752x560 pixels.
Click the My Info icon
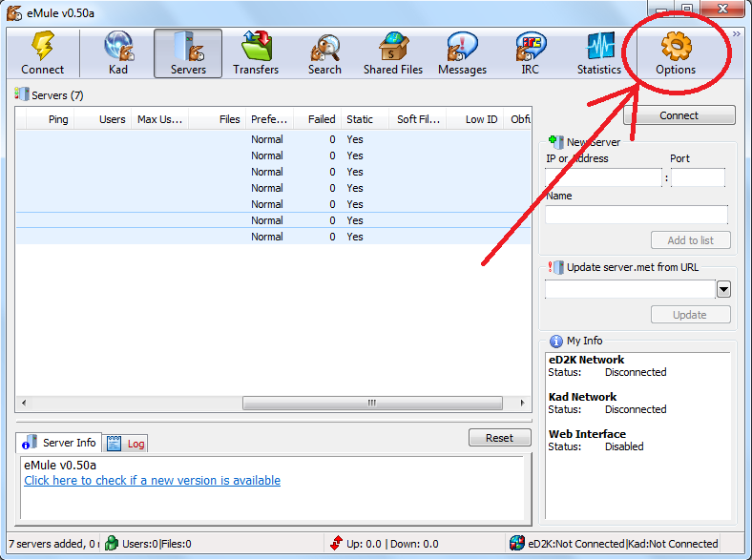pyautogui.click(x=555, y=341)
